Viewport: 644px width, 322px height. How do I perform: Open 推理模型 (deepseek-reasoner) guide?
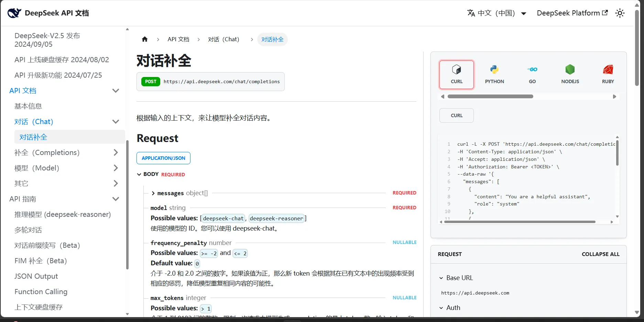pos(63,214)
